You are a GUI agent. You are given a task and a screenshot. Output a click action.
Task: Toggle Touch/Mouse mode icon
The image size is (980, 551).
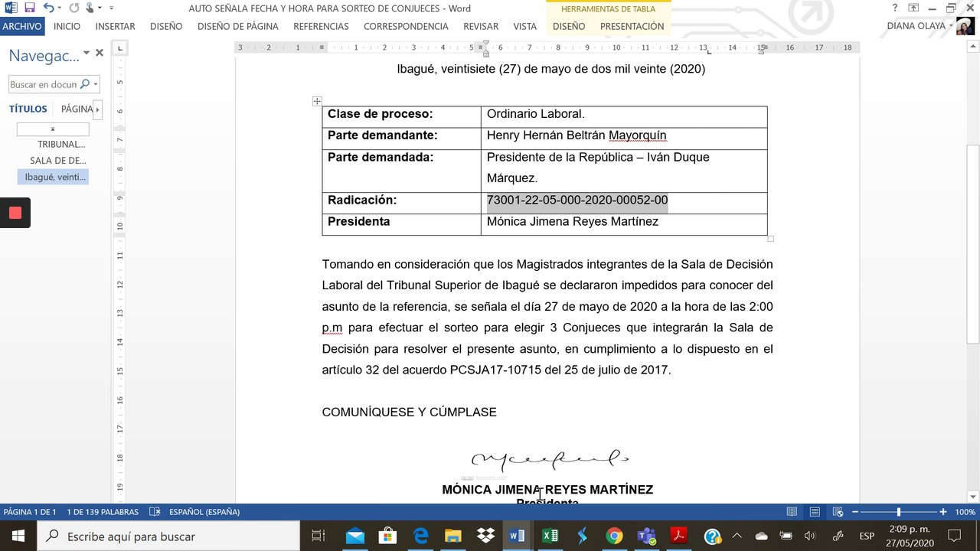click(90, 8)
